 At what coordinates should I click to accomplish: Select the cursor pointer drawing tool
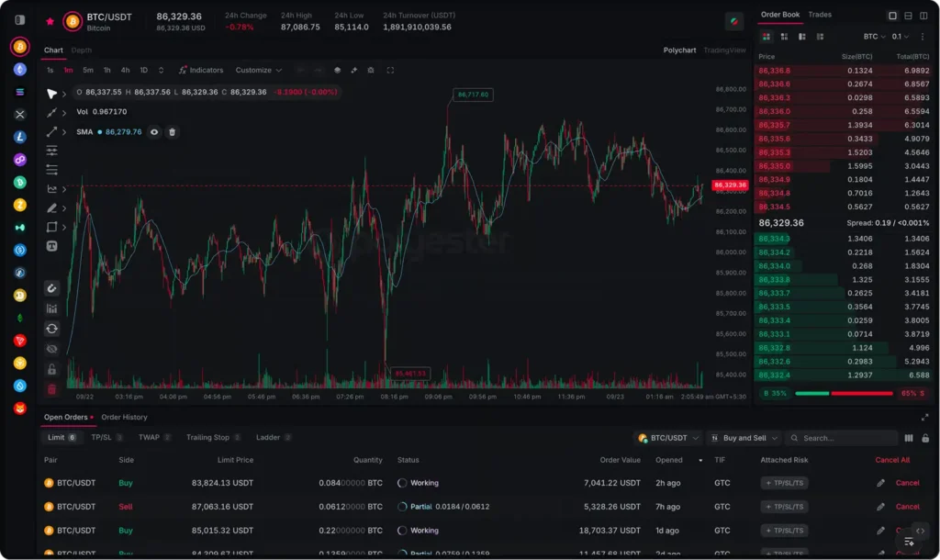tap(51, 94)
